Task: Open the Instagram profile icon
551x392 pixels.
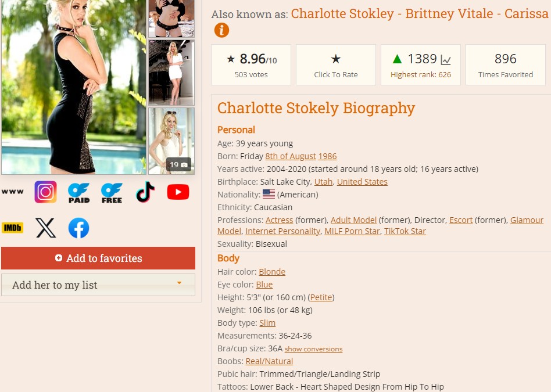Action: click(45, 192)
